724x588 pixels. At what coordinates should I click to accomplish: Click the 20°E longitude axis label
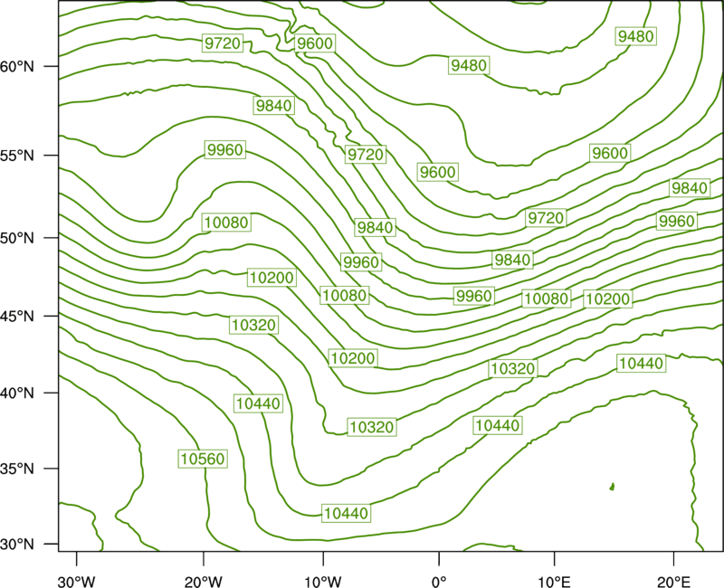pyautogui.click(x=673, y=582)
